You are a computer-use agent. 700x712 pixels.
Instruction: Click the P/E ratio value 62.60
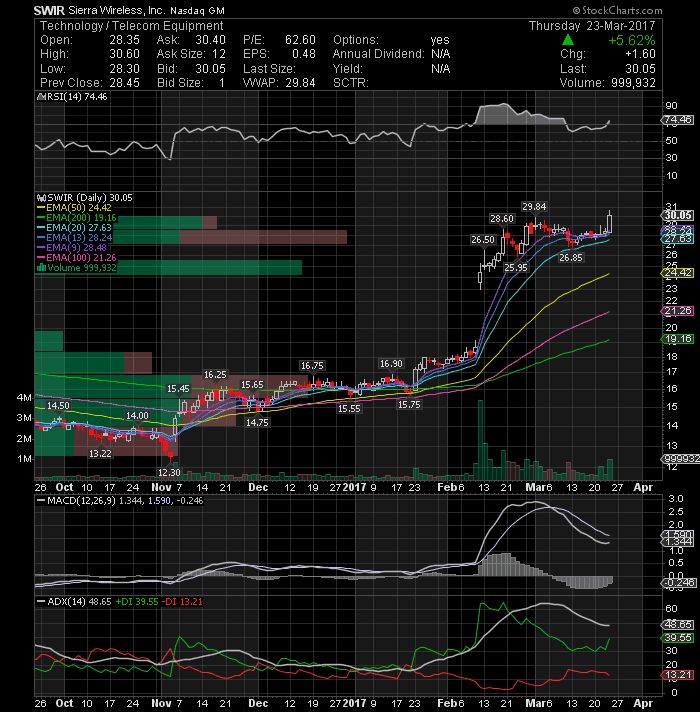point(300,40)
